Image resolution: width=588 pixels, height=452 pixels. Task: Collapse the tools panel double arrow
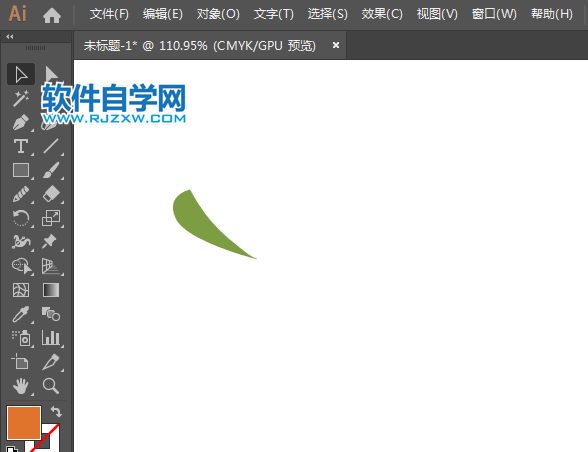tap(10, 37)
